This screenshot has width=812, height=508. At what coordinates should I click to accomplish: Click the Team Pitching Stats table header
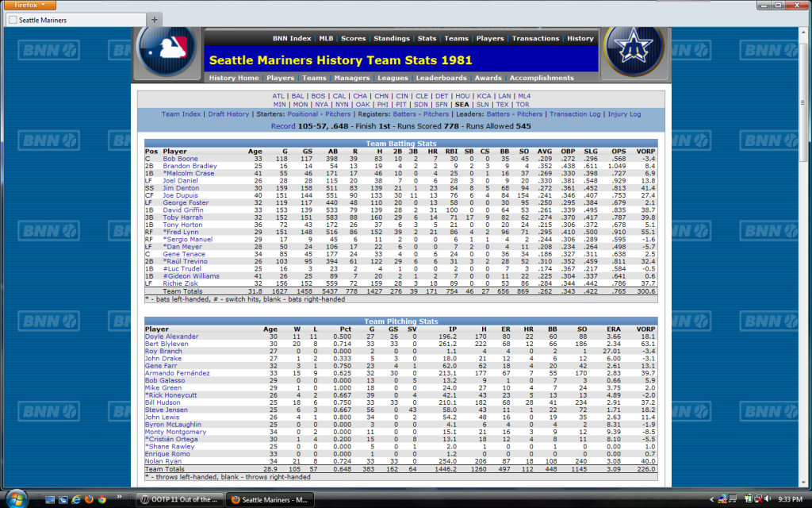400,321
